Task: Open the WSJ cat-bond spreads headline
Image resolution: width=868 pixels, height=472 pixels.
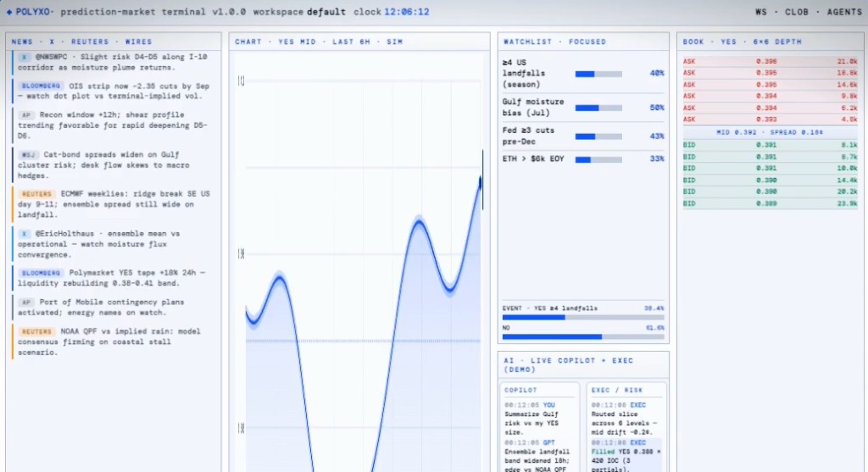Action: tap(113, 165)
